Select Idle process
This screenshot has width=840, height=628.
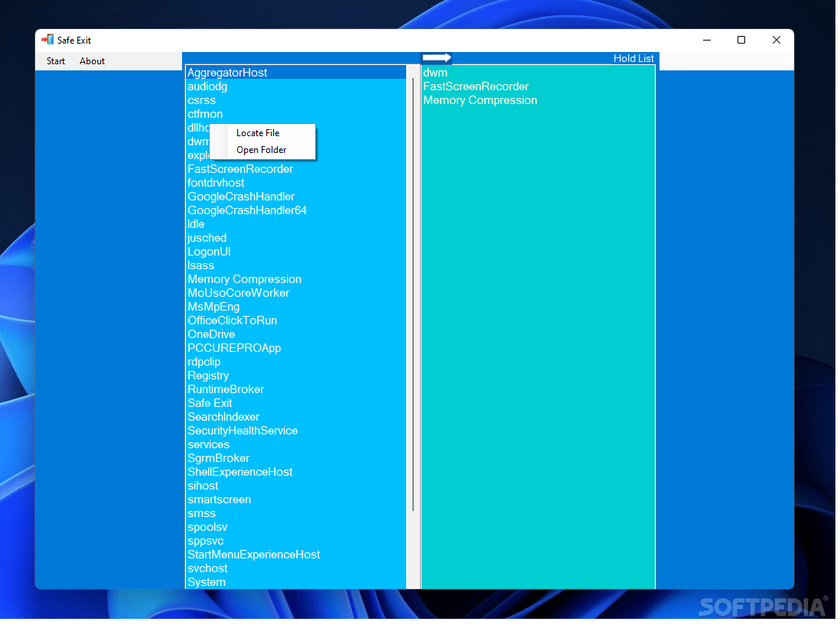(297, 225)
